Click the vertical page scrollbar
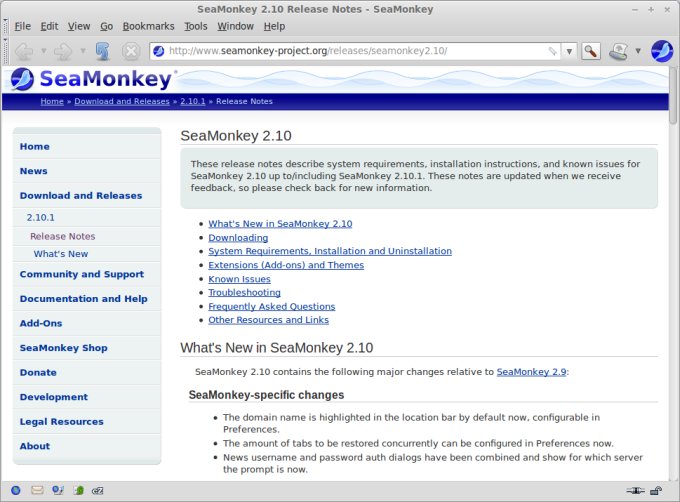The height and width of the screenshot is (502, 680). pyautogui.click(x=673, y=300)
